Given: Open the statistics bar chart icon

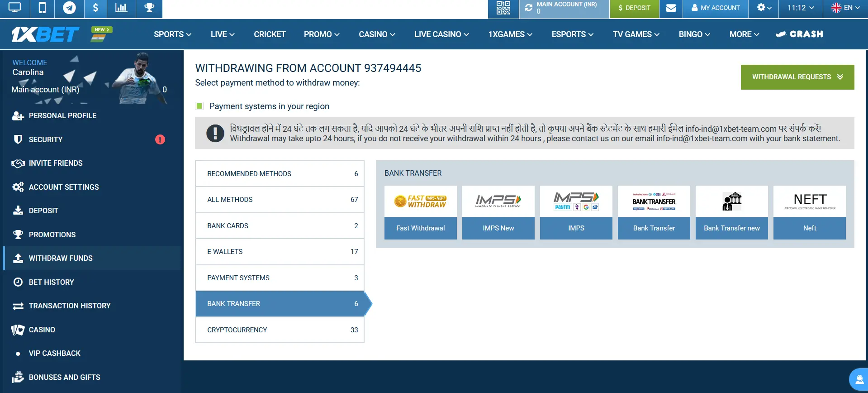Looking at the screenshot, I should pyautogui.click(x=121, y=8).
